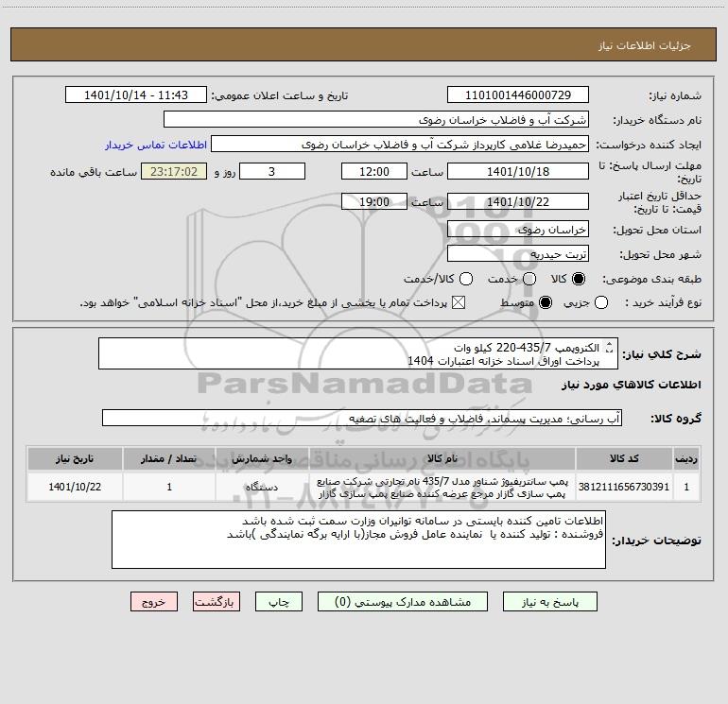Click the بازگشت back button
This screenshot has height=704, width=728.
217,602
